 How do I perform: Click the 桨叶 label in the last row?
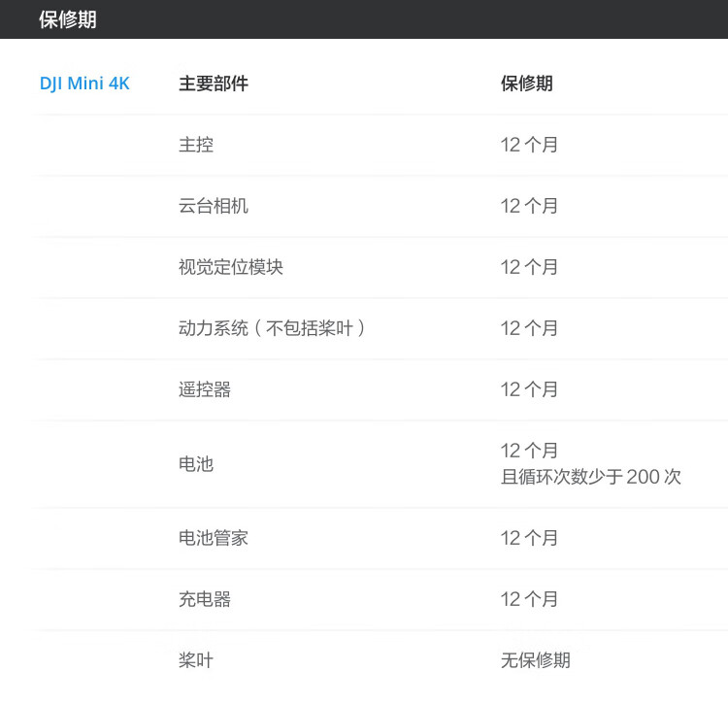click(x=196, y=660)
